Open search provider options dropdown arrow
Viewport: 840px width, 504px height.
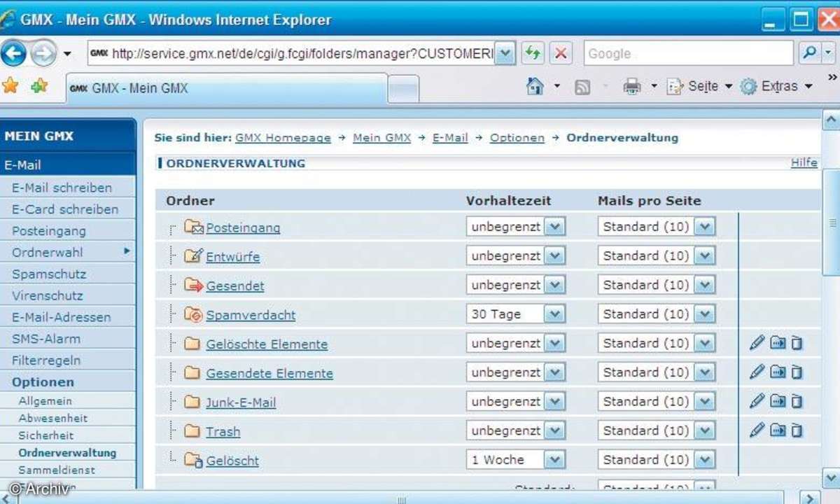829,53
